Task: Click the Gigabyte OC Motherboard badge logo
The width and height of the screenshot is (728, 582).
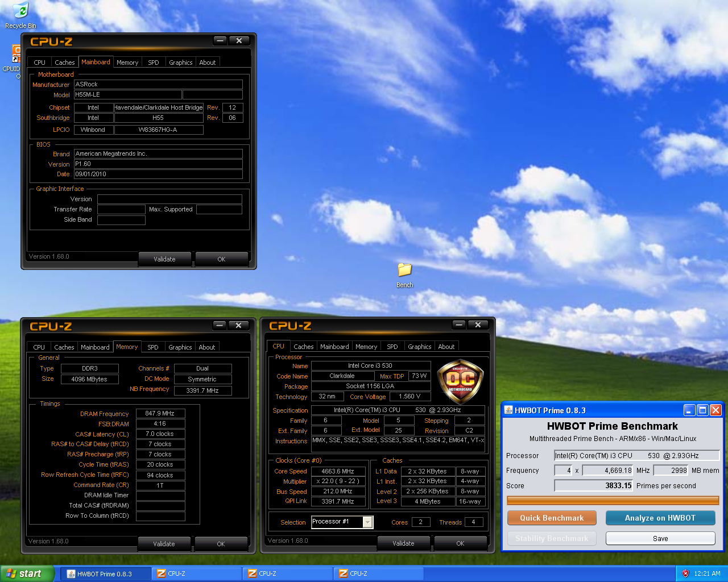Action: tap(460, 381)
